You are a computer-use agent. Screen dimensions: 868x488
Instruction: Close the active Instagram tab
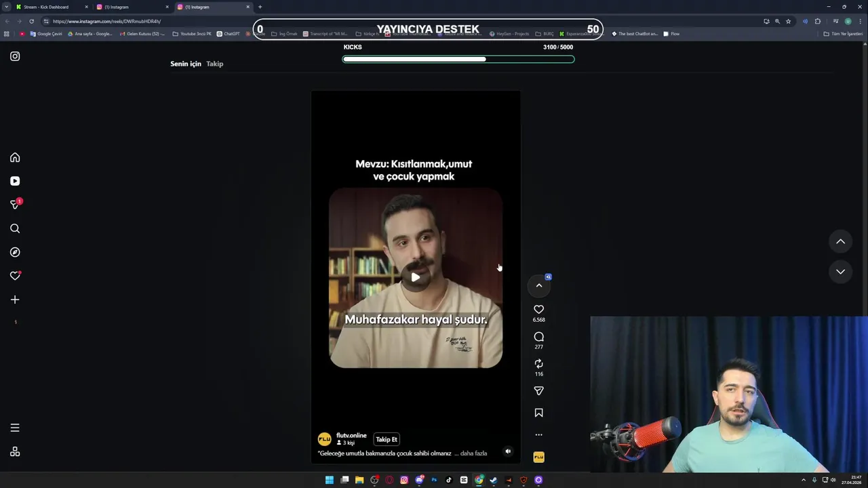click(248, 7)
